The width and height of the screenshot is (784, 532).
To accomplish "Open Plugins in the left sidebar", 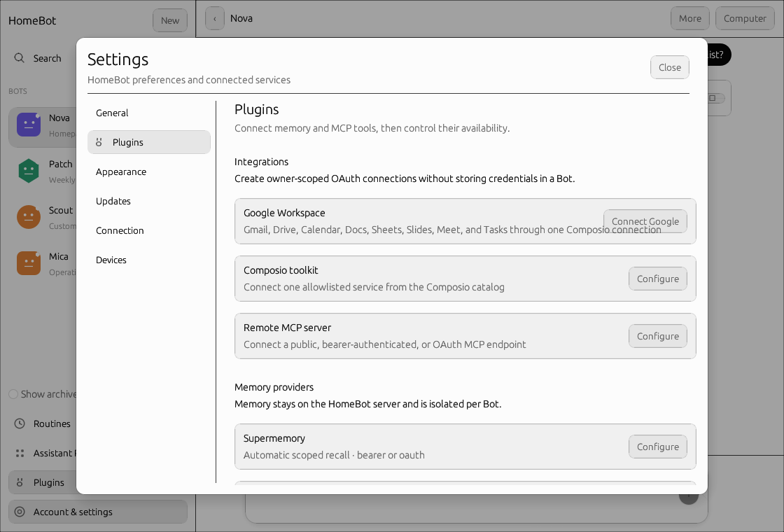I will (x=43, y=482).
